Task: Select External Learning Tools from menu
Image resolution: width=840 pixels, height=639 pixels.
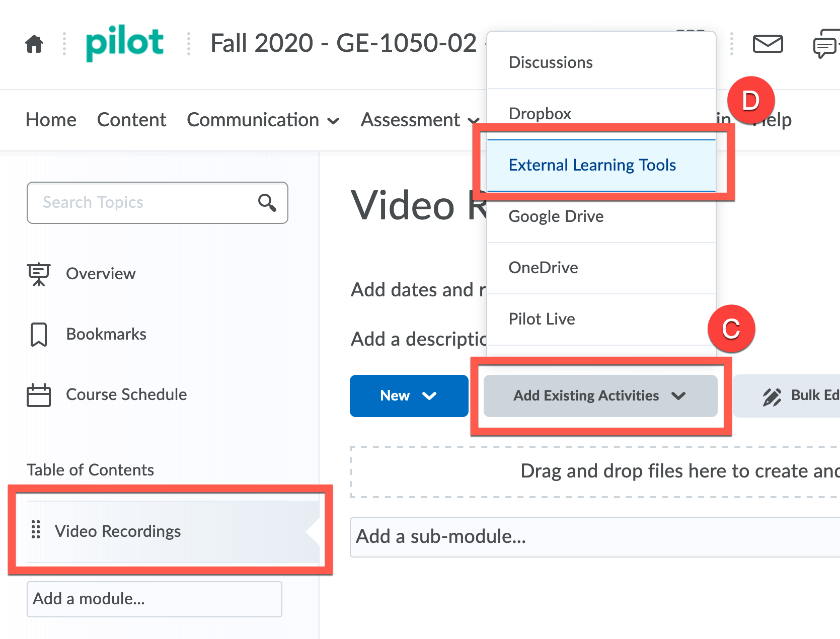Action: 592,165
